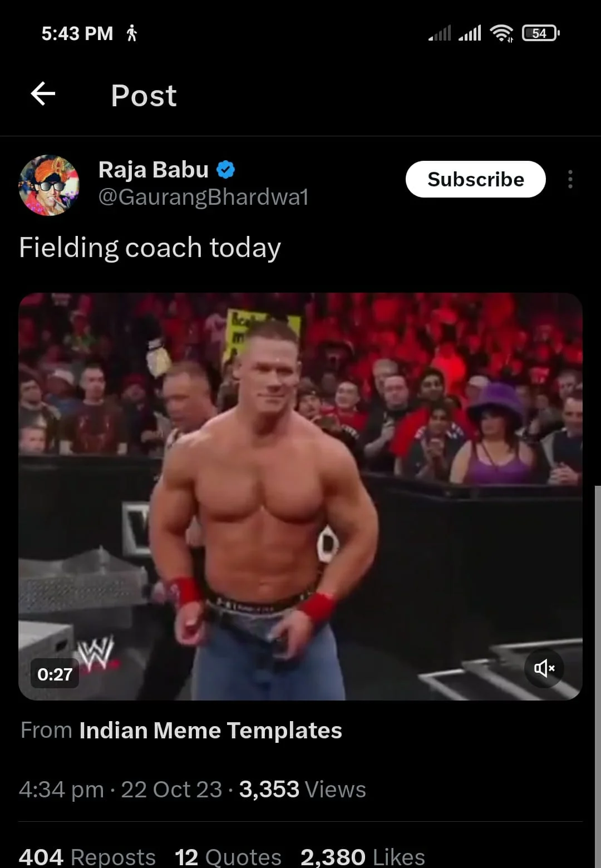601x868 pixels.
Task: Tap the 0:27 video duration badge
Action: 55,674
